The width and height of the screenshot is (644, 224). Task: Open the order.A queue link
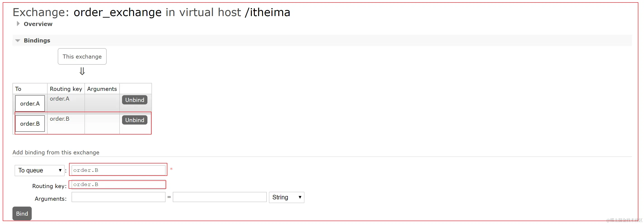[30, 104]
